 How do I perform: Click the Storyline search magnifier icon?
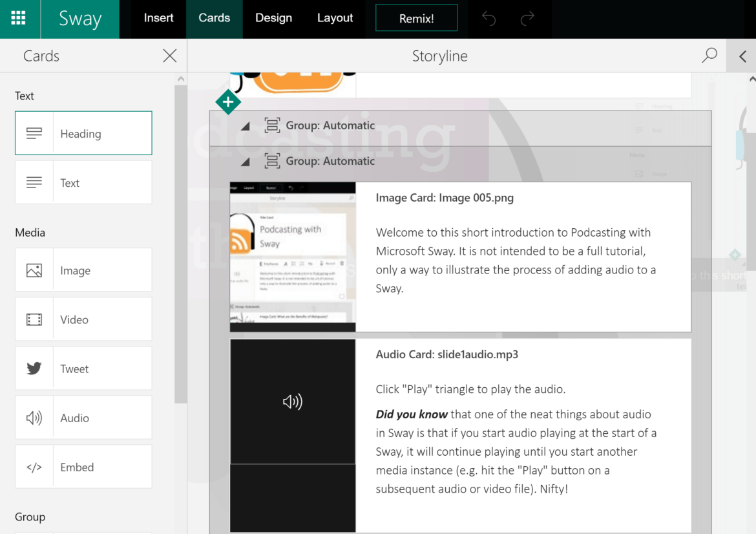point(709,56)
